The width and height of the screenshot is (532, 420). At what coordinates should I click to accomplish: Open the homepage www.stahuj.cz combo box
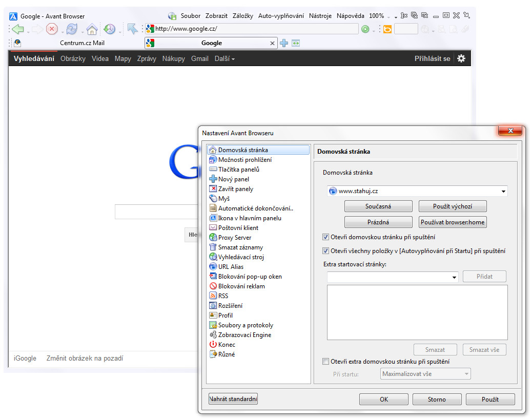tap(417, 191)
